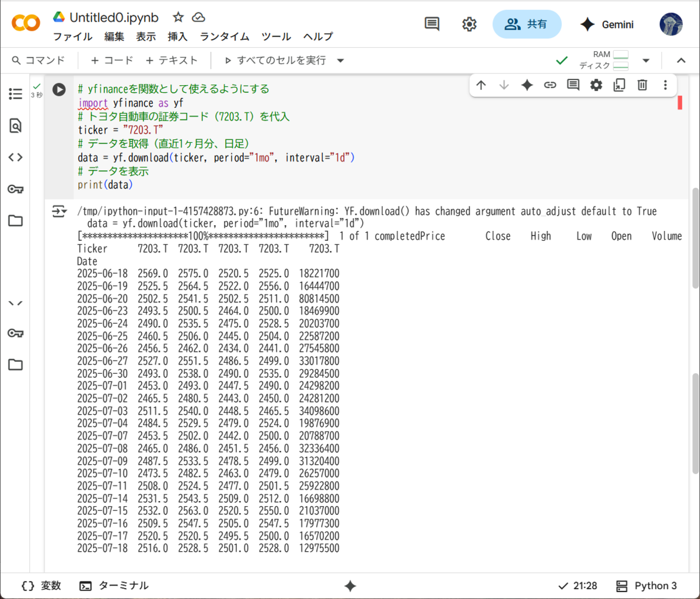Open the ファイル menu

[72, 36]
